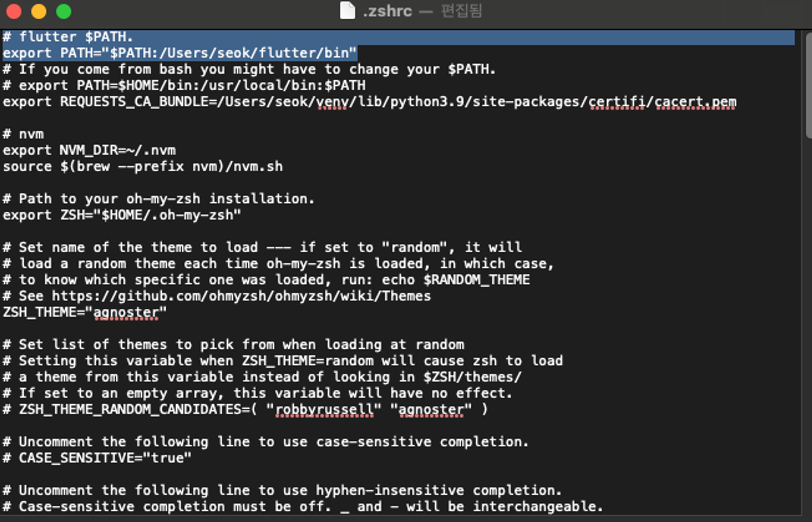Click 'Set list of themes to pick' comment

point(233,345)
